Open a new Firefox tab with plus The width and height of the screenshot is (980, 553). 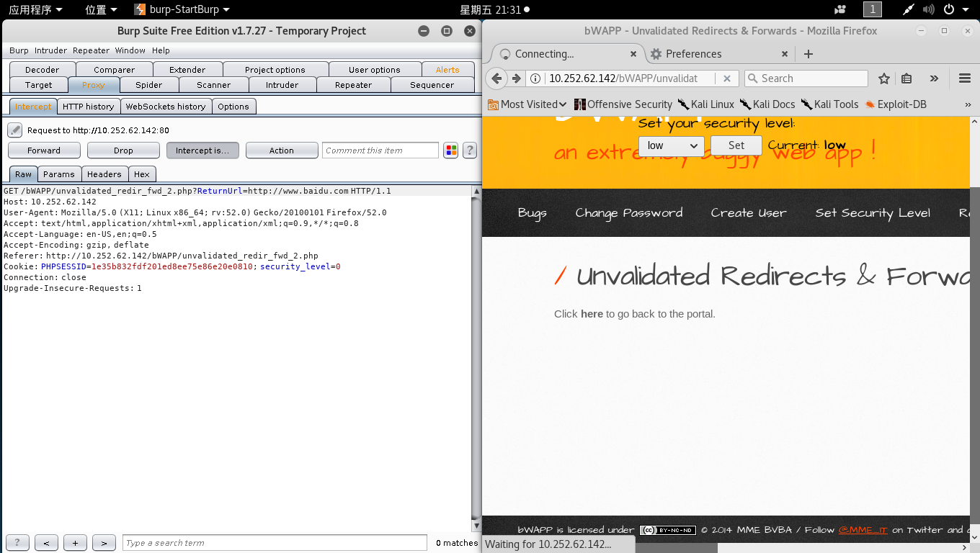pyautogui.click(x=808, y=54)
